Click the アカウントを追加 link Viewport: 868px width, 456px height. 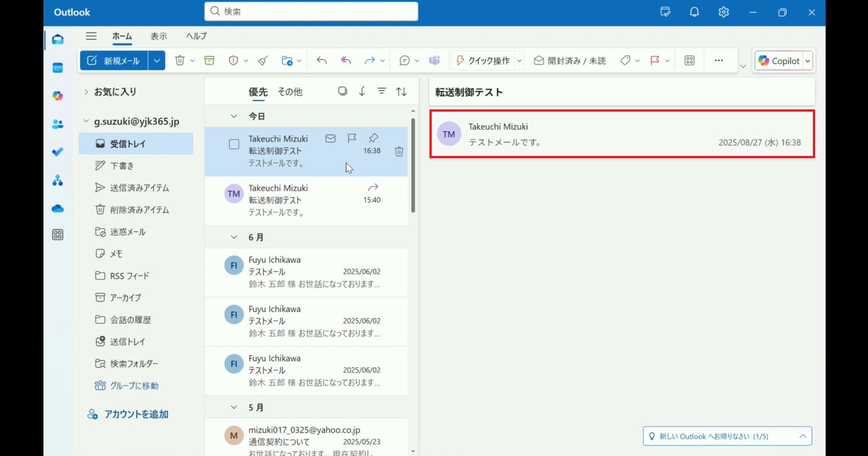[136, 414]
